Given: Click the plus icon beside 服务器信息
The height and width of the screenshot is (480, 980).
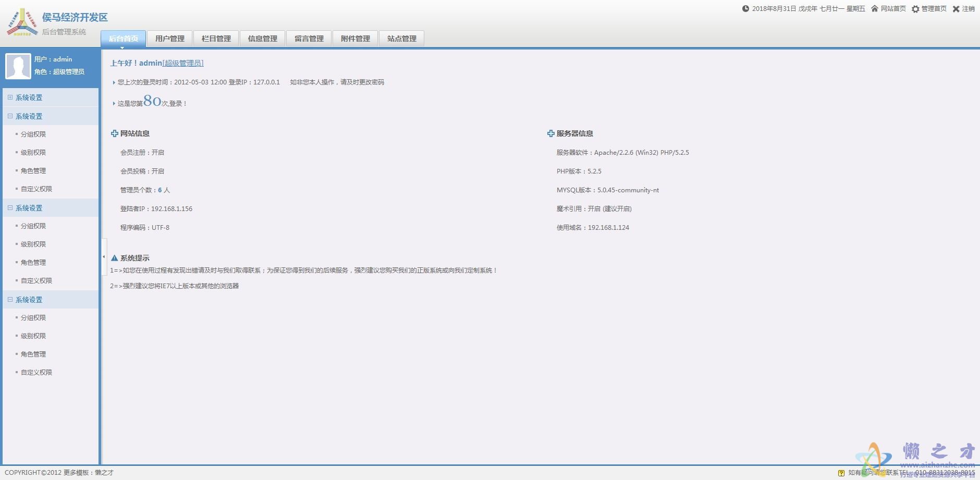Looking at the screenshot, I should click(x=550, y=134).
